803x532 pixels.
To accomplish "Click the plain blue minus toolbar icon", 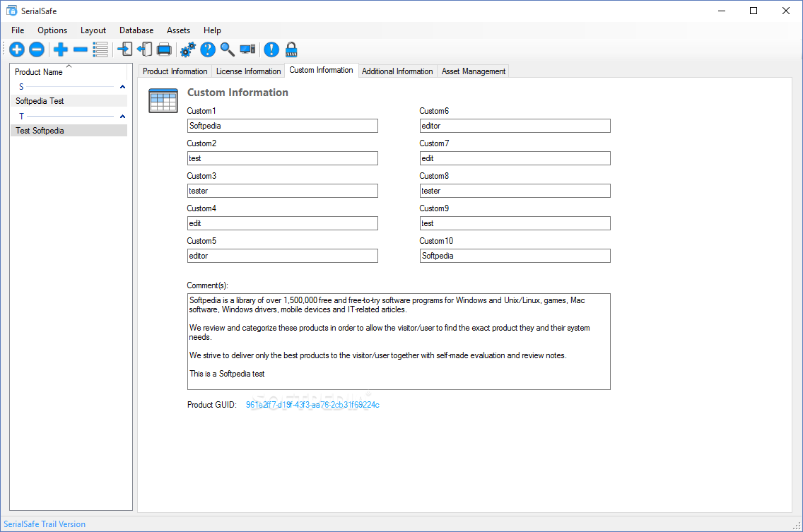I will click(x=81, y=49).
